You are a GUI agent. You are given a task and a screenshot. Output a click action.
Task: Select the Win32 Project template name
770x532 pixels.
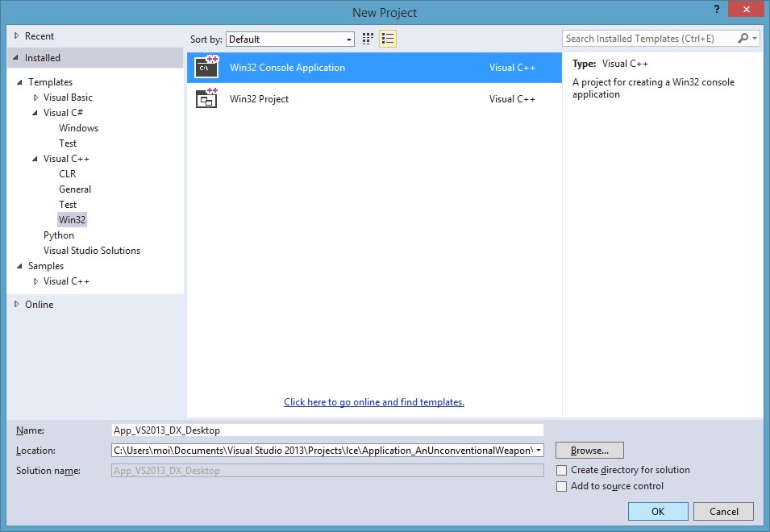tap(259, 98)
